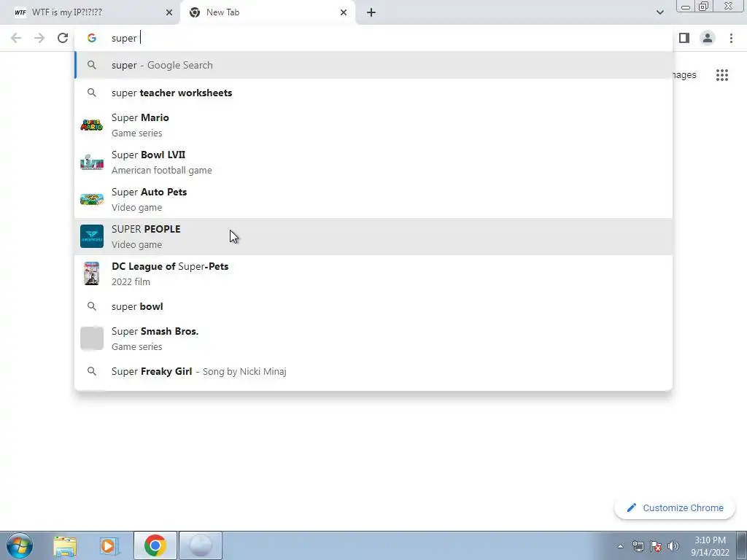Open the Google apps grid
The height and width of the screenshot is (560, 747).
click(722, 75)
